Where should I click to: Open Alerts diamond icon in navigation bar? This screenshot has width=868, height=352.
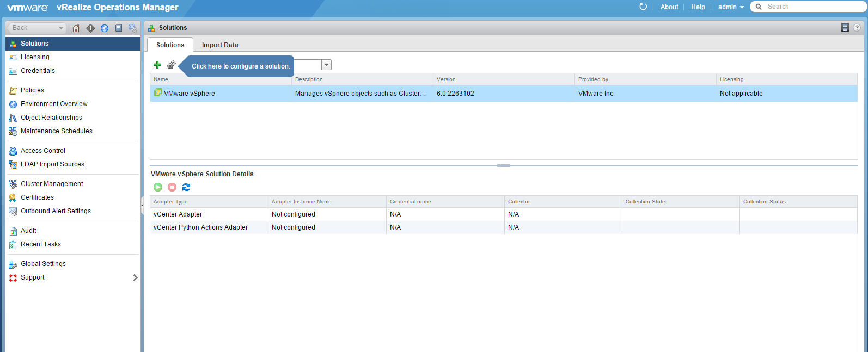click(90, 28)
